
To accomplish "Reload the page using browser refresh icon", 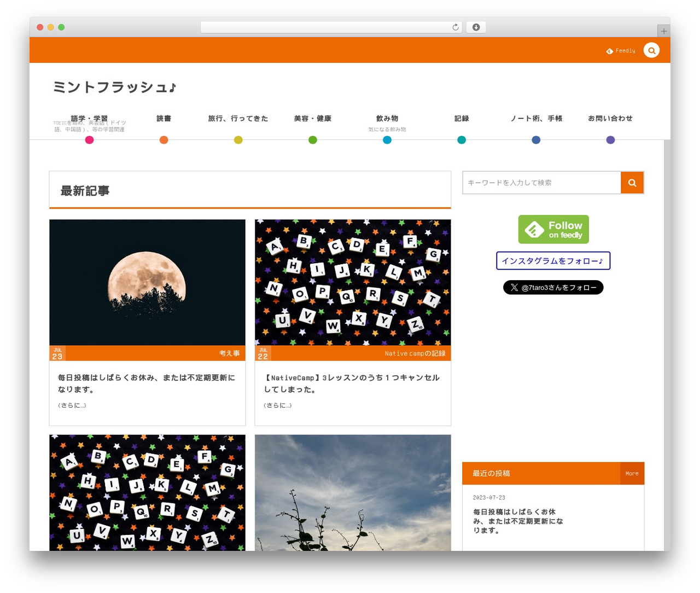I will pyautogui.click(x=456, y=27).
